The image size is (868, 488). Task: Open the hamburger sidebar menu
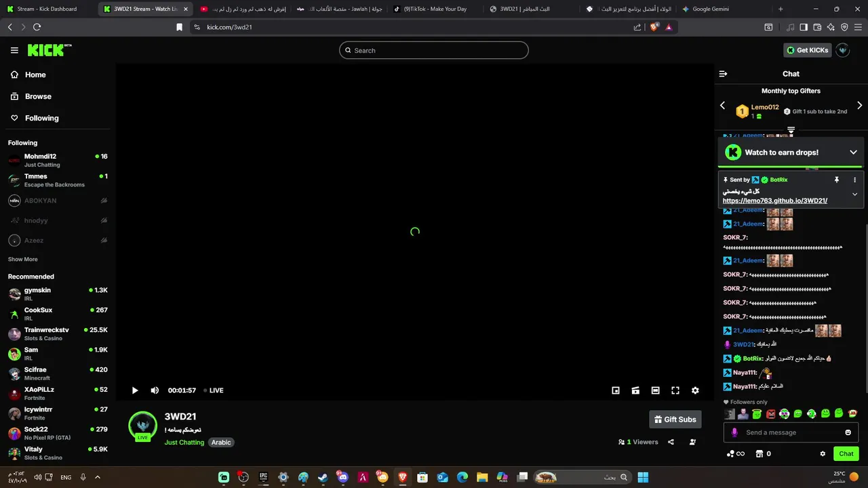(x=14, y=50)
